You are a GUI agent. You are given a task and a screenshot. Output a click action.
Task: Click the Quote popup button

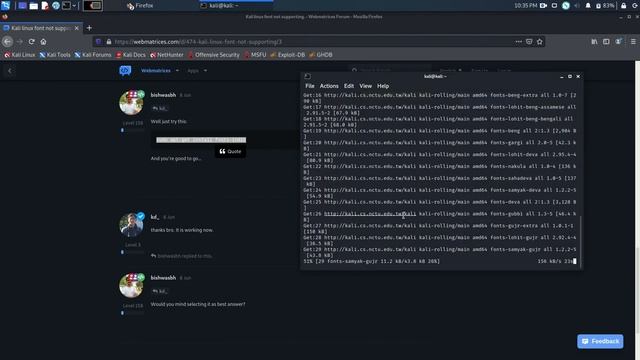pyautogui.click(x=230, y=151)
